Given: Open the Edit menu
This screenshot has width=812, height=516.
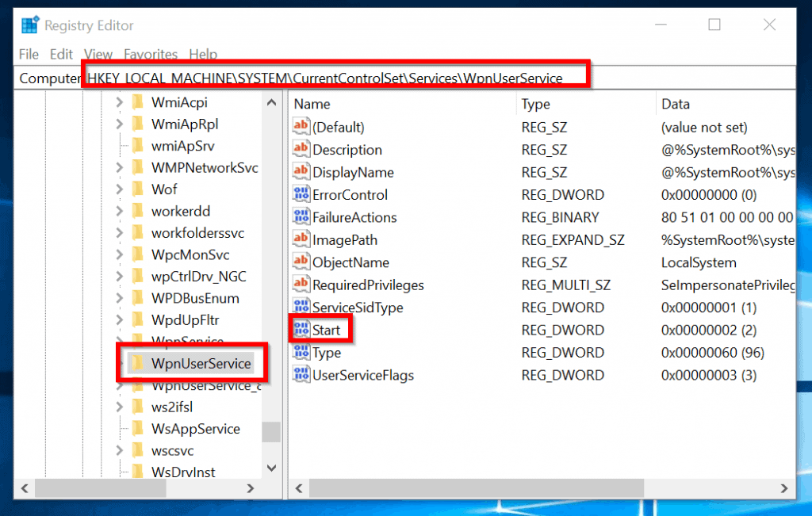Looking at the screenshot, I should pyautogui.click(x=61, y=54).
